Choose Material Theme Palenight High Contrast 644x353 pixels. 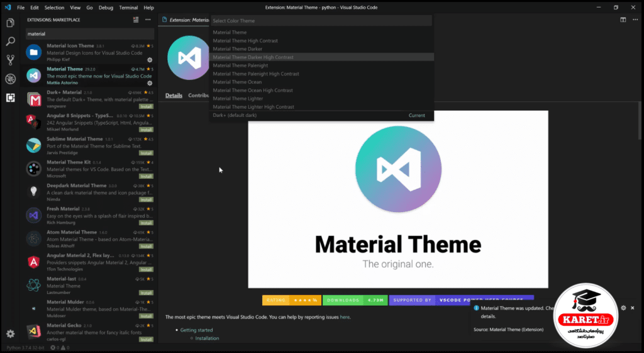pyautogui.click(x=321, y=74)
